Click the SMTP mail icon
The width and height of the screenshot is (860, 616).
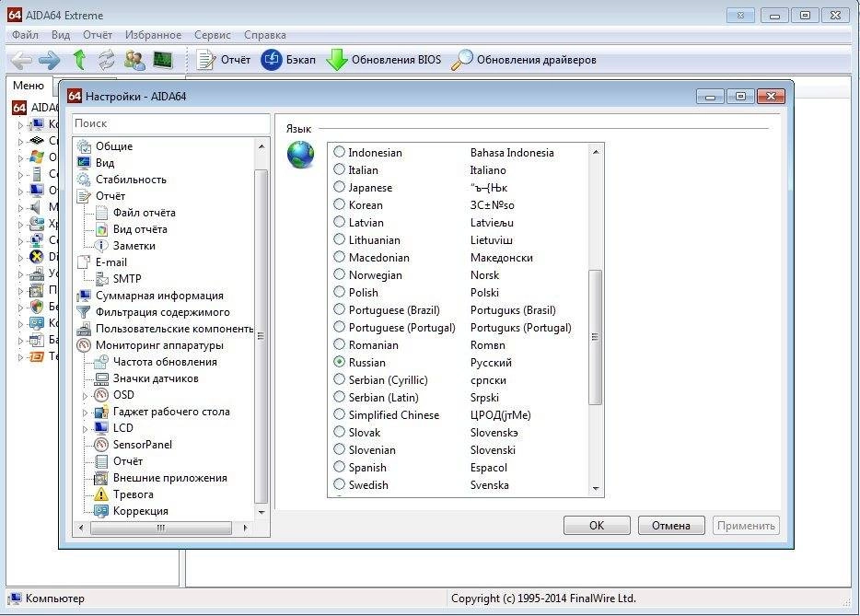click(102, 279)
